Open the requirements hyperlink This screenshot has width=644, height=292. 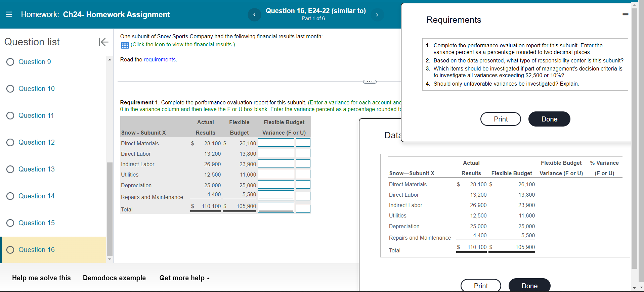(x=160, y=59)
